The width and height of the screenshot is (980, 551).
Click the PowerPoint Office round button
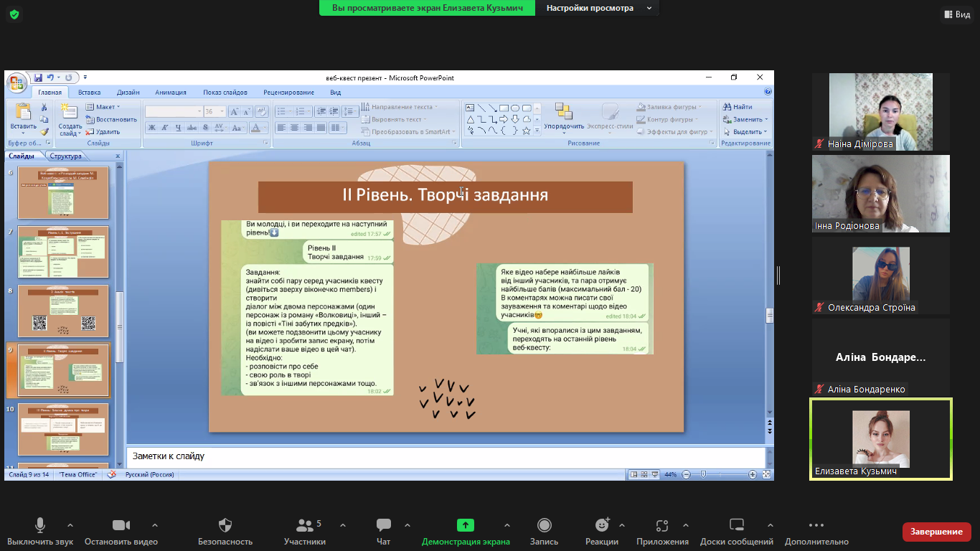pyautogui.click(x=17, y=83)
